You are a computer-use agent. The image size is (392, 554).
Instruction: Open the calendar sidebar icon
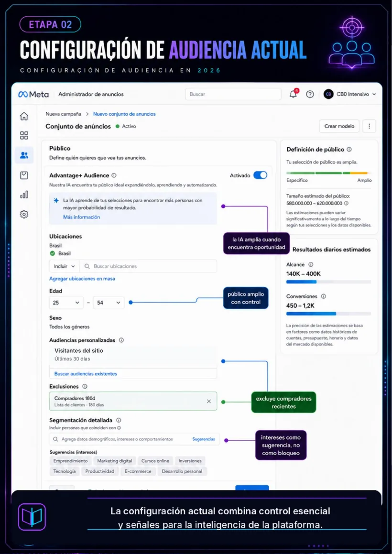point(24,175)
